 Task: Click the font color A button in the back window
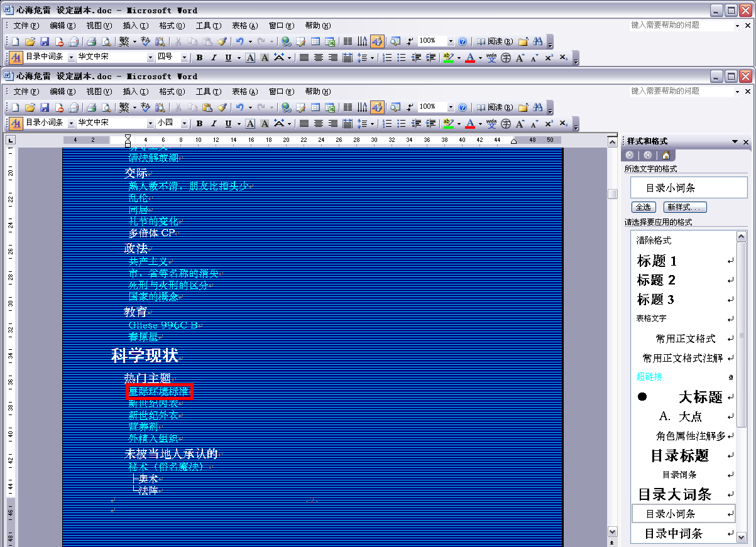point(470,58)
